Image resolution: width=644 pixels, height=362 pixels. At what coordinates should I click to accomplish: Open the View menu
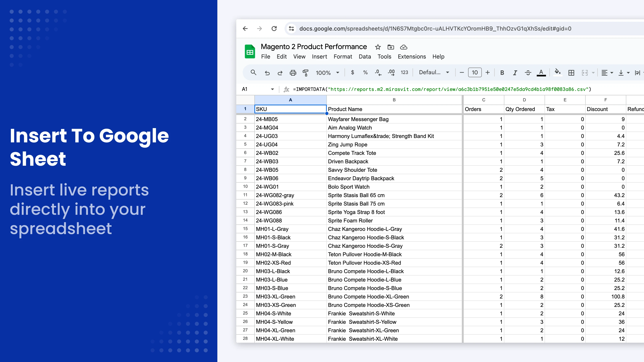click(x=299, y=57)
